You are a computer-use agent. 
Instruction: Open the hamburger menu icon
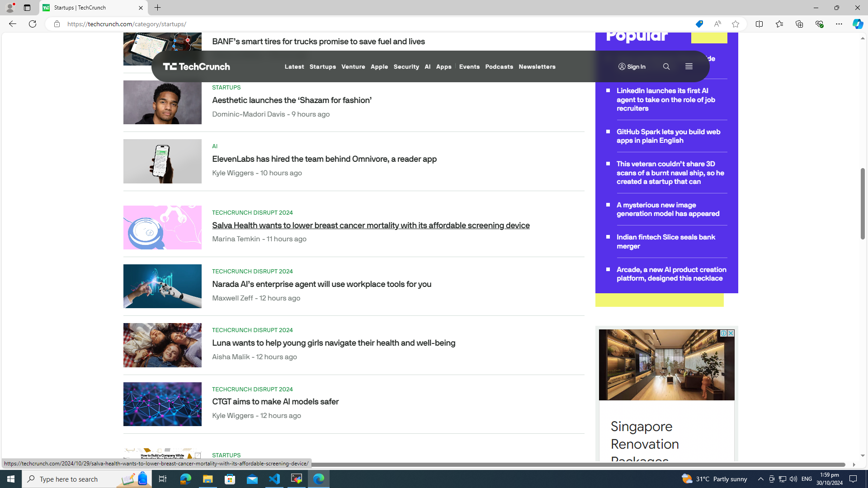click(689, 66)
